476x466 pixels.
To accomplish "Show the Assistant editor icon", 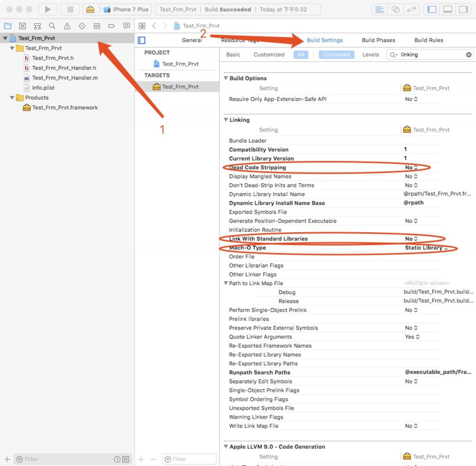I will point(396,9).
